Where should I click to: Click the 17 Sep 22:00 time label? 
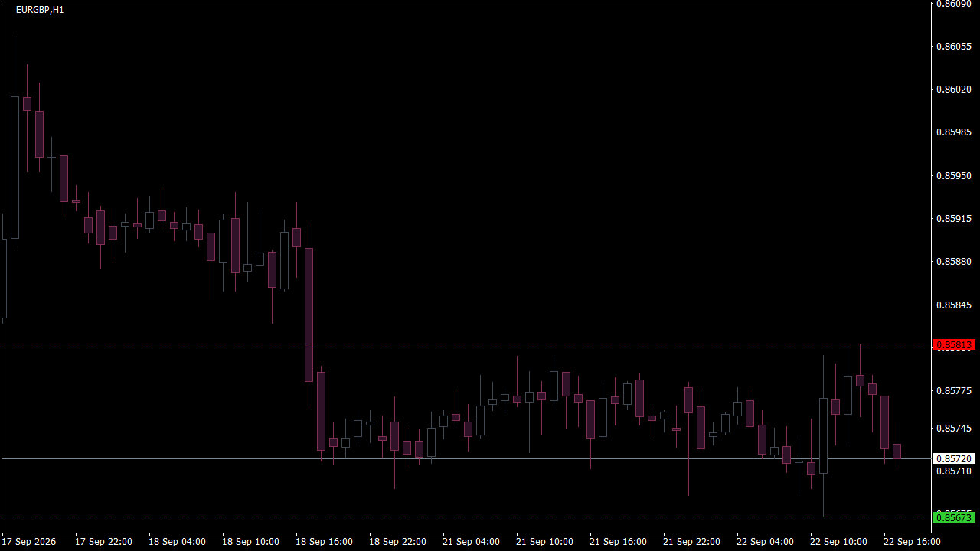(103, 542)
